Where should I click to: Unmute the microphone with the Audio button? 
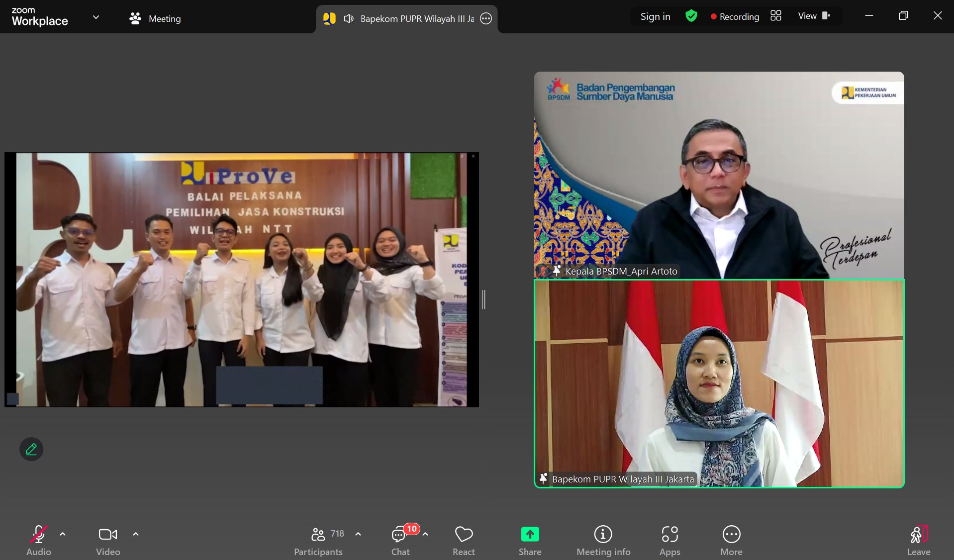coord(39,541)
